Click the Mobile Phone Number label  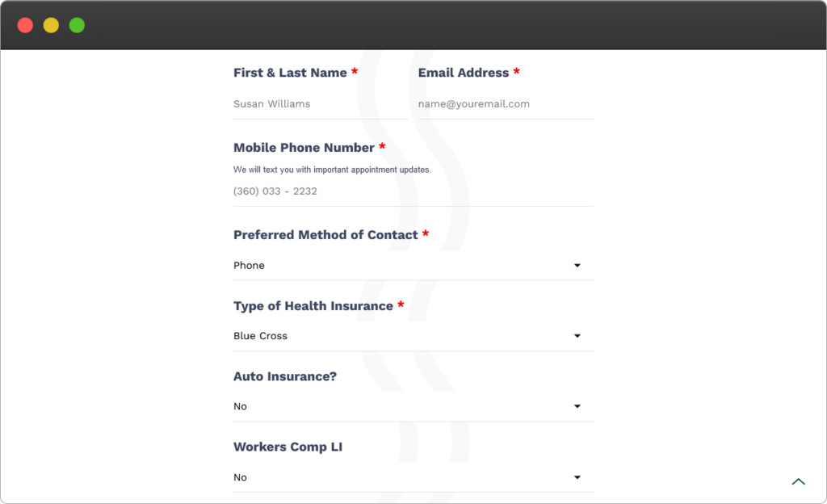304,148
